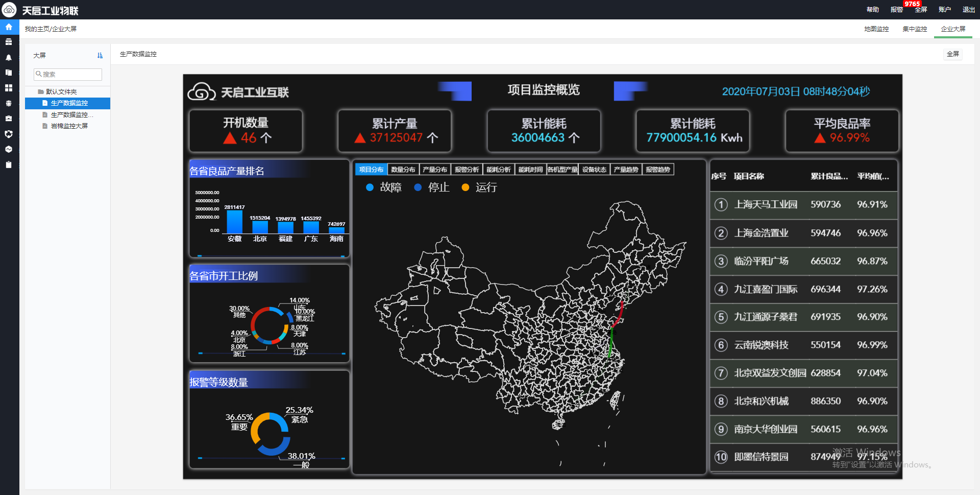Click the 我的主页/企业大屏 breadcrumb
Screen dimensions: 980x495
coord(51,29)
